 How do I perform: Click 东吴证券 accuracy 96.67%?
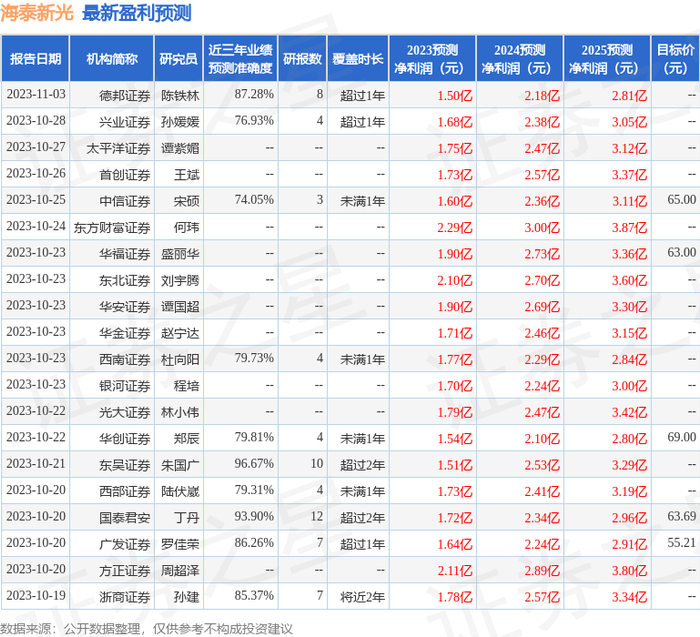click(254, 463)
